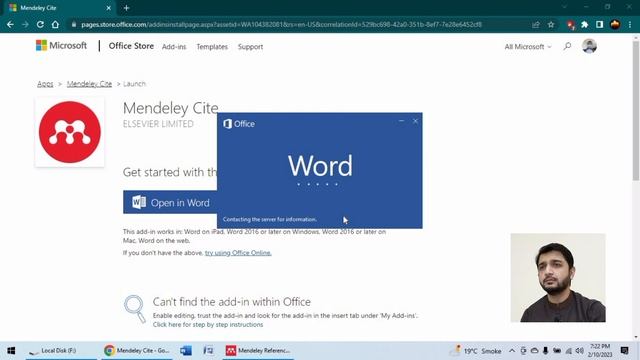Viewport: 640px width, 360px height.
Task: Click the Can't find the add-in within Office heading
Action: click(231, 302)
